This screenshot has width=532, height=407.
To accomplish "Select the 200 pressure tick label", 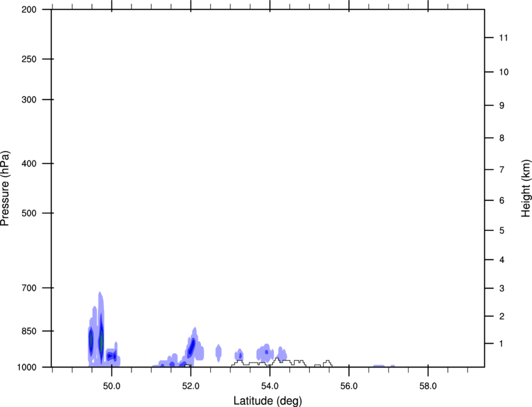I will pos(29,10).
